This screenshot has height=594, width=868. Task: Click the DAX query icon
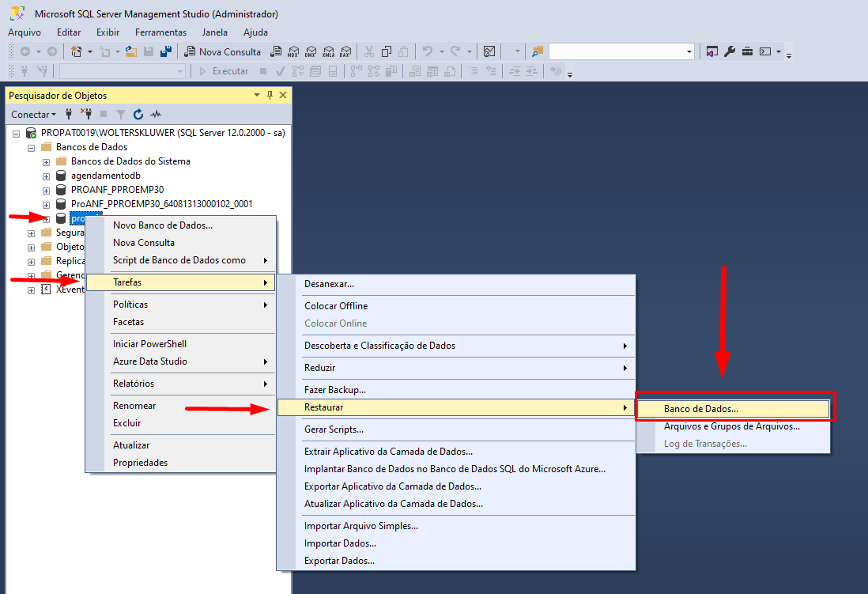coord(345,51)
